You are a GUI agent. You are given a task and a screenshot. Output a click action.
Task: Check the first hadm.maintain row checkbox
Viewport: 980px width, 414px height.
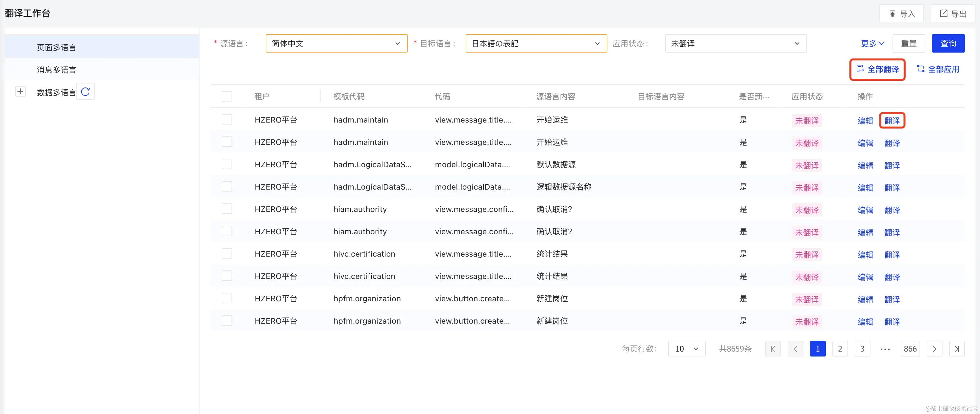pos(227,119)
